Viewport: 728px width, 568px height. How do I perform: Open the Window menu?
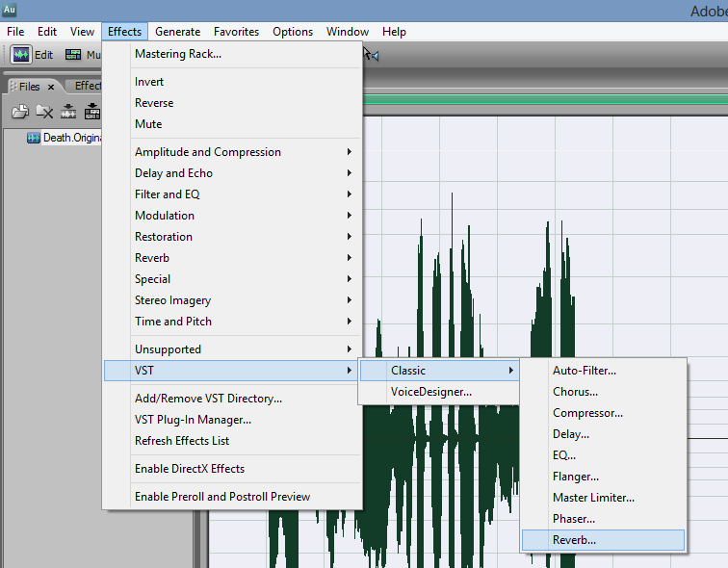348,32
